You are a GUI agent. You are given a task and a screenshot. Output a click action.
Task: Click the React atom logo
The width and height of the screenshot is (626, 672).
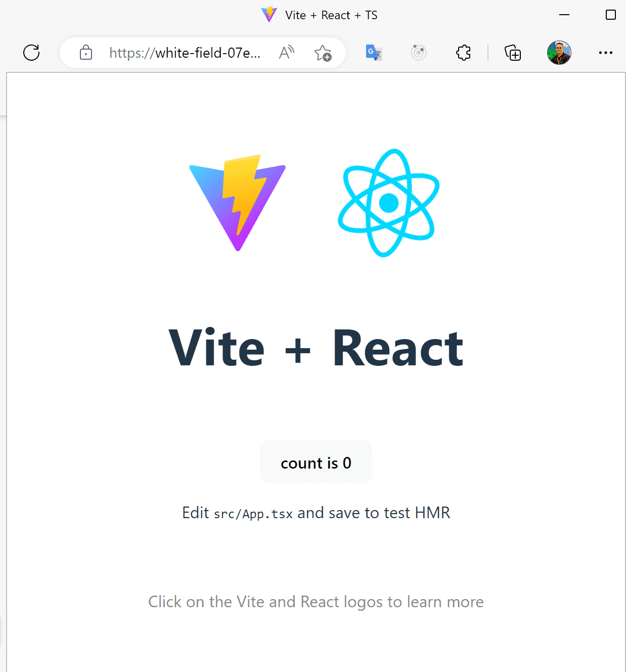point(388,202)
